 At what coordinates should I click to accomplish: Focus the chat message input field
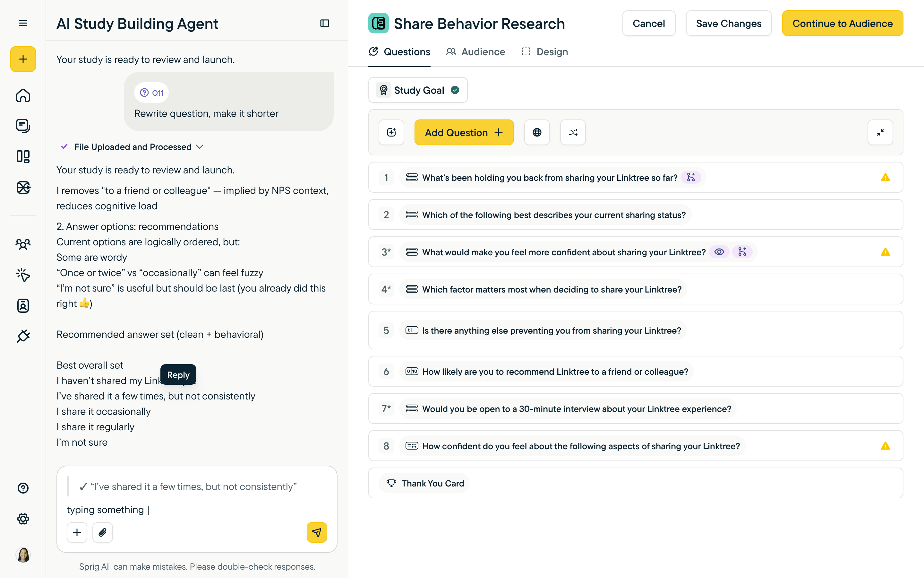click(197, 510)
